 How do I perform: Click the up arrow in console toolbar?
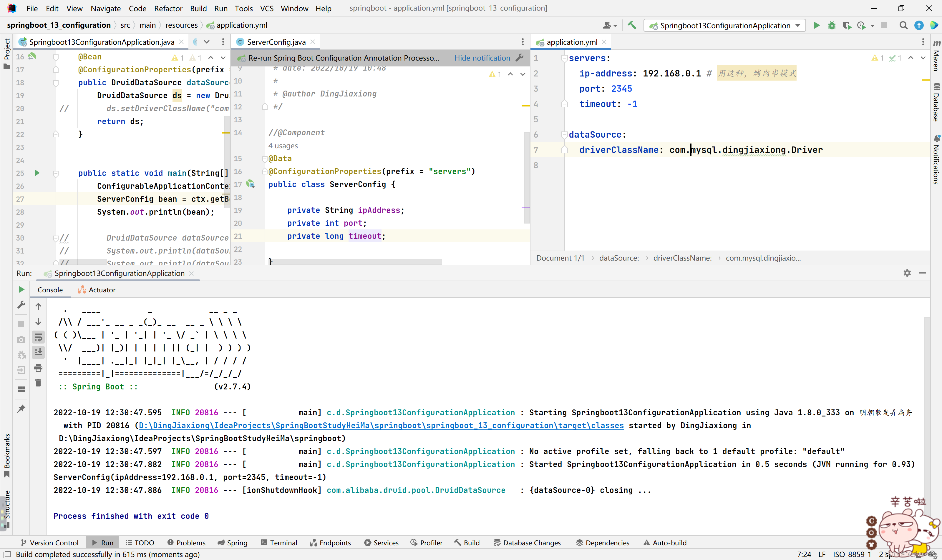click(38, 306)
